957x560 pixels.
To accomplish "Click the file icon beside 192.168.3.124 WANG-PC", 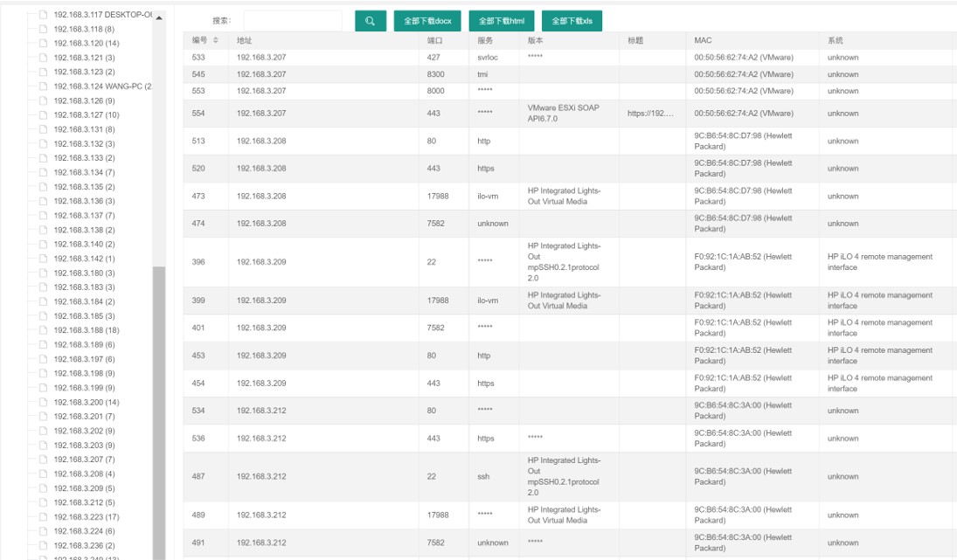I will tap(44, 86).
